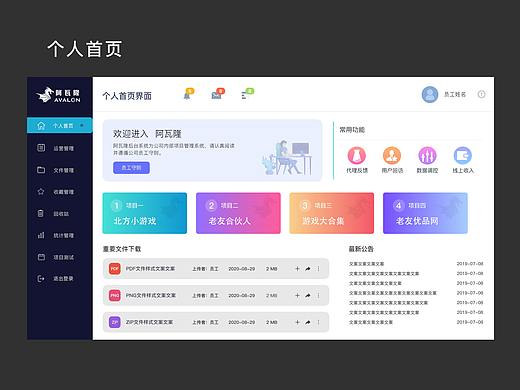Open the task list icon with green badge
520x390 pixels.
(247, 94)
